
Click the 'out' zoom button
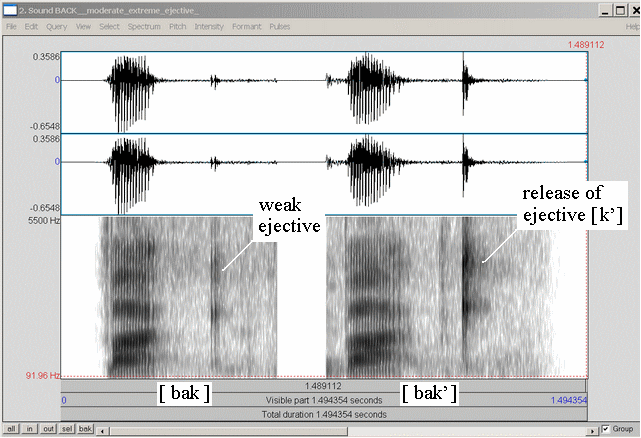coord(48,428)
